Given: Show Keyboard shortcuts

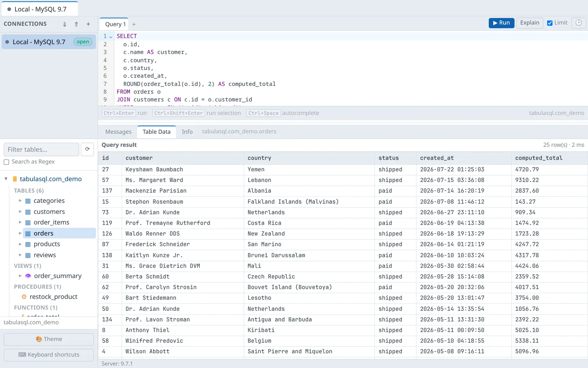Looking at the screenshot, I should 49,355.
